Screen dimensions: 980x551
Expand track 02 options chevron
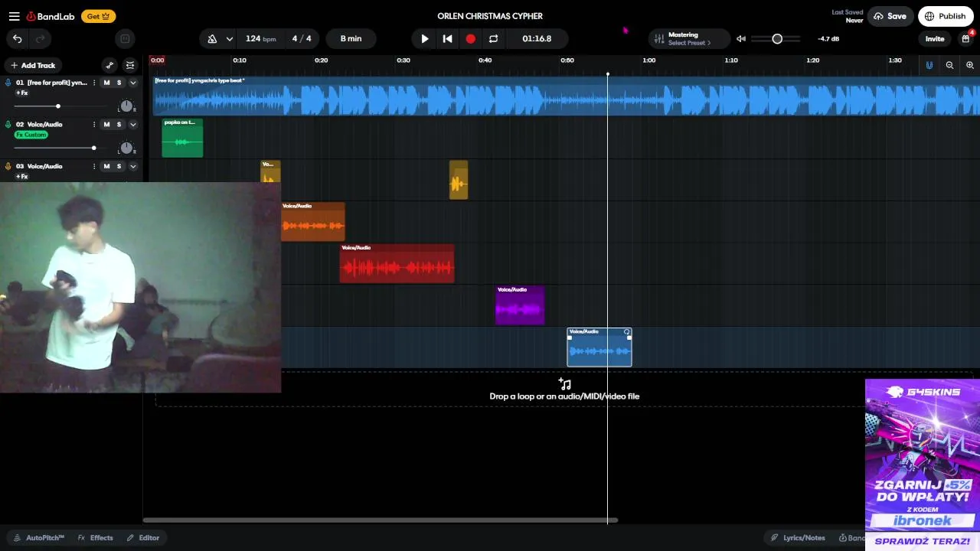[132, 124]
